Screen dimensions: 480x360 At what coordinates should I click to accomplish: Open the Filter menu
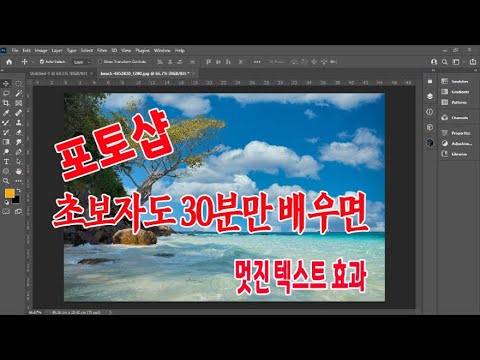(102, 50)
